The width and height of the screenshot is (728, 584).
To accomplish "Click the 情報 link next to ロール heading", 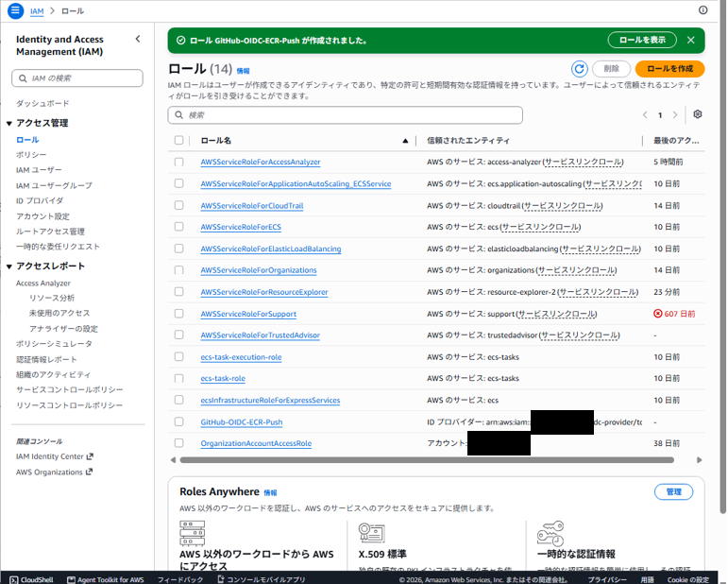I will point(243,71).
